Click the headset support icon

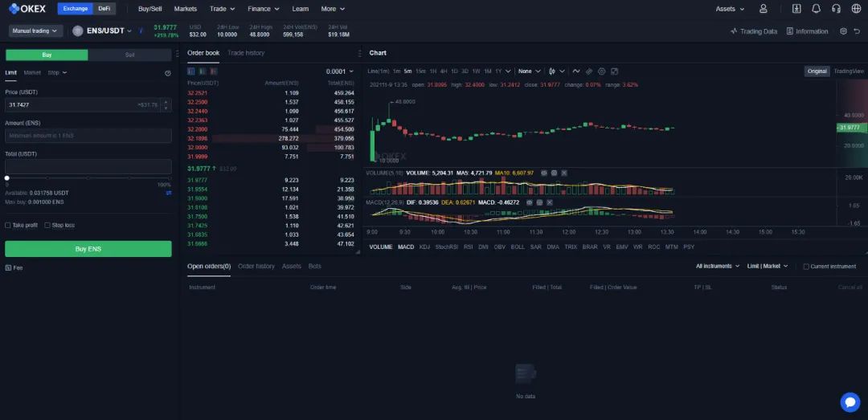tap(836, 9)
